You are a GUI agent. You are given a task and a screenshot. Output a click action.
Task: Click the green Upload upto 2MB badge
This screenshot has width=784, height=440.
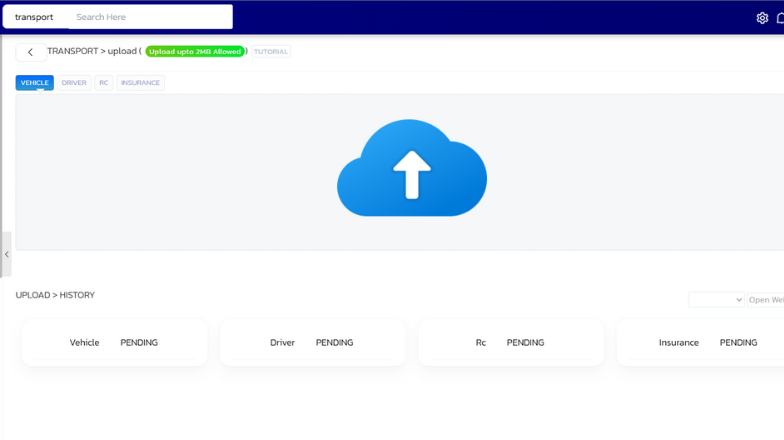pos(195,52)
